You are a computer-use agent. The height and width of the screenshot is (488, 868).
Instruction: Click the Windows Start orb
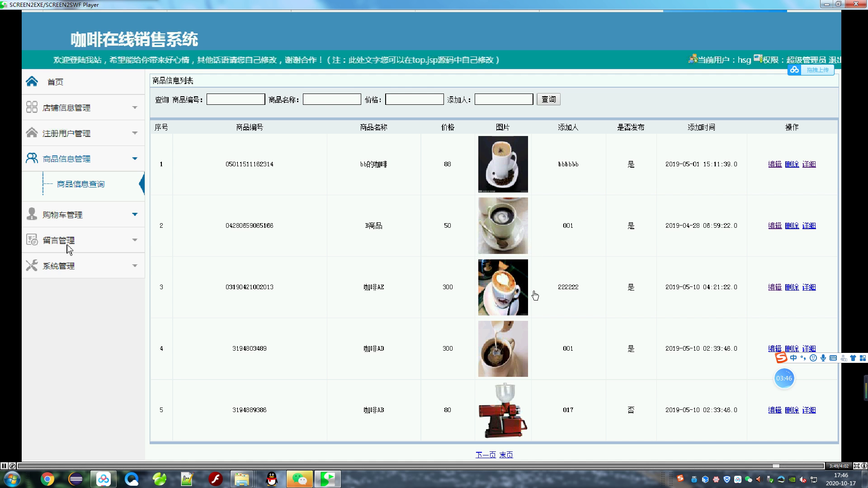(11, 479)
